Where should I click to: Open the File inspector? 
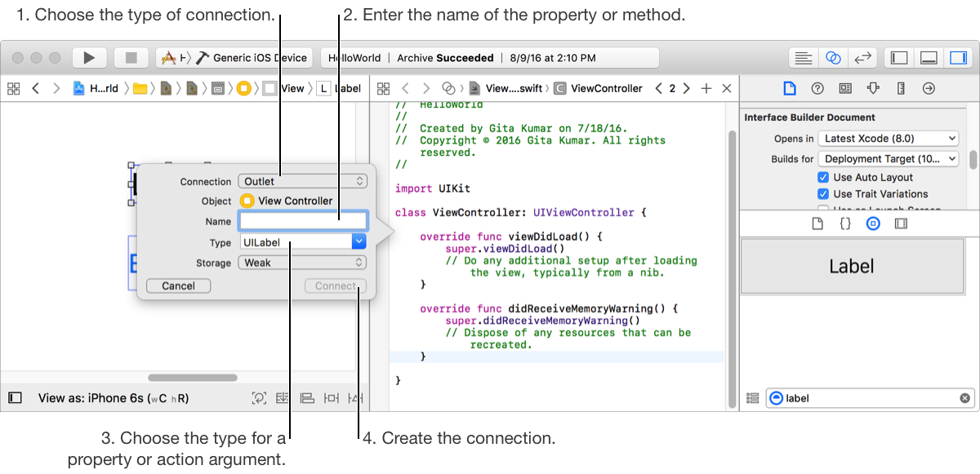click(789, 88)
